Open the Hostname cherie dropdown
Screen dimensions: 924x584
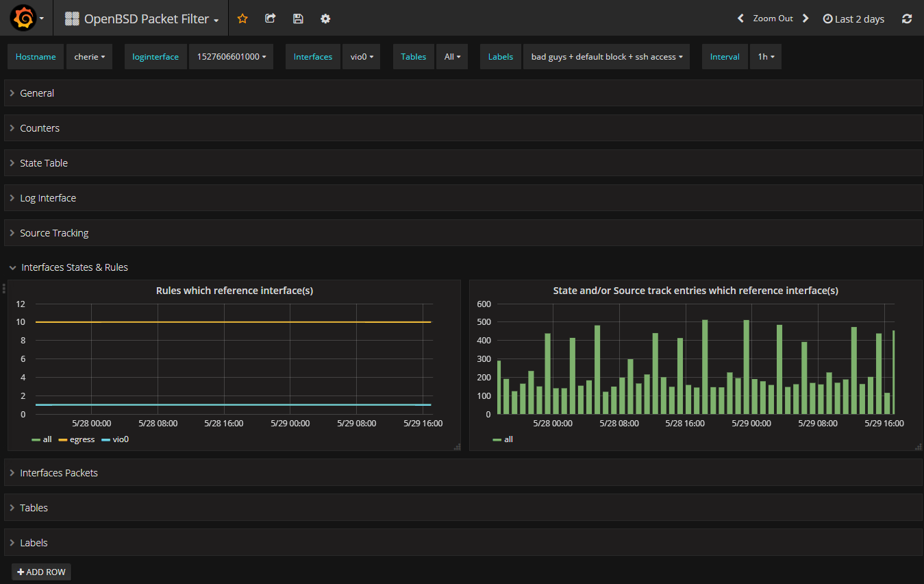click(x=90, y=57)
